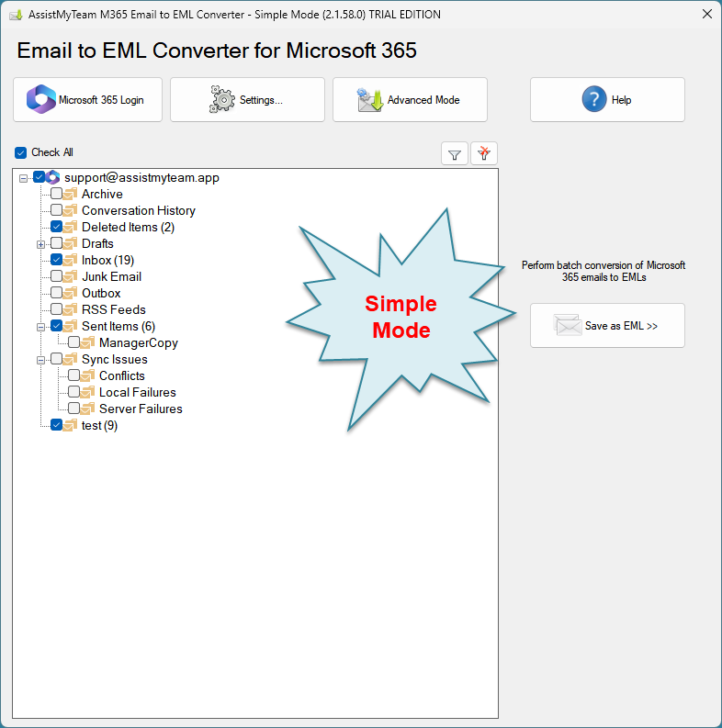Screen dimensions: 722x728
Task: Select the Conversation History folder
Action: (138, 211)
